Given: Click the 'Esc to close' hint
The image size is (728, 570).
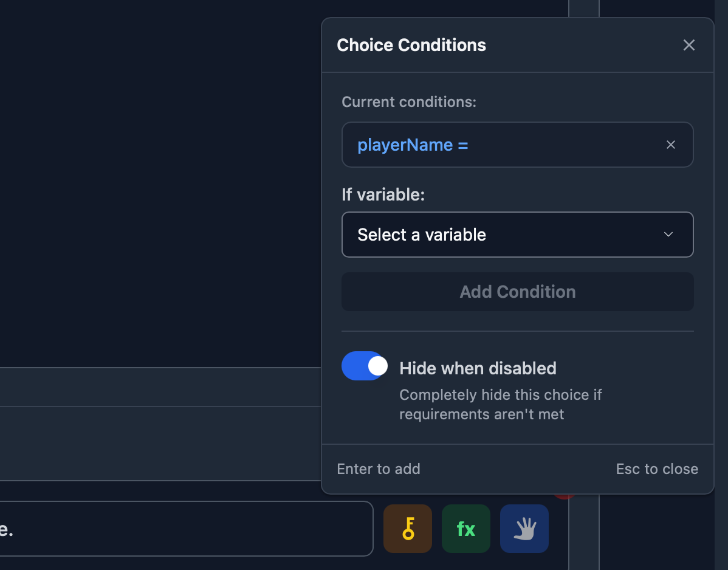Looking at the screenshot, I should pos(657,469).
